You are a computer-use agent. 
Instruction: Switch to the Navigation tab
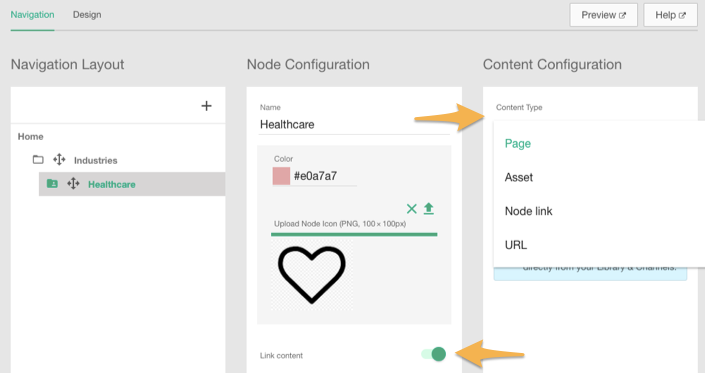[32, 15]
